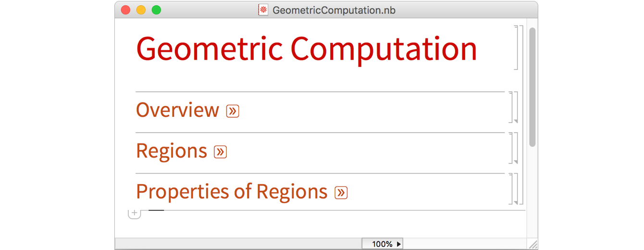Viewport: 644px width, 250px height.
Task: Click the GeometricComputation.nb window title text
Action: point(334,10)
